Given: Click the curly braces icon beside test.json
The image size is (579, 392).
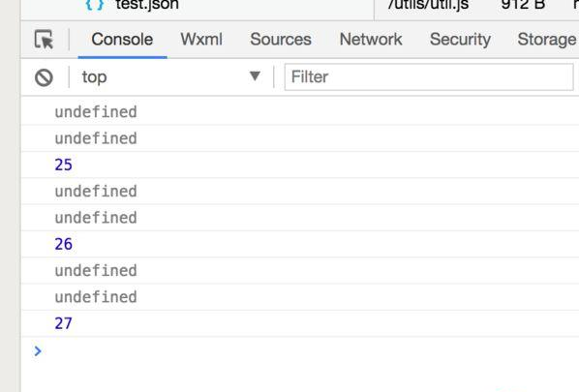Looking at the screenshot, I should [x=95, y=5].
